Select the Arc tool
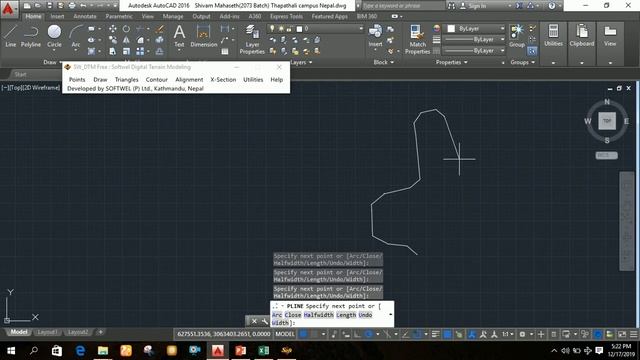 coord(76,36)
